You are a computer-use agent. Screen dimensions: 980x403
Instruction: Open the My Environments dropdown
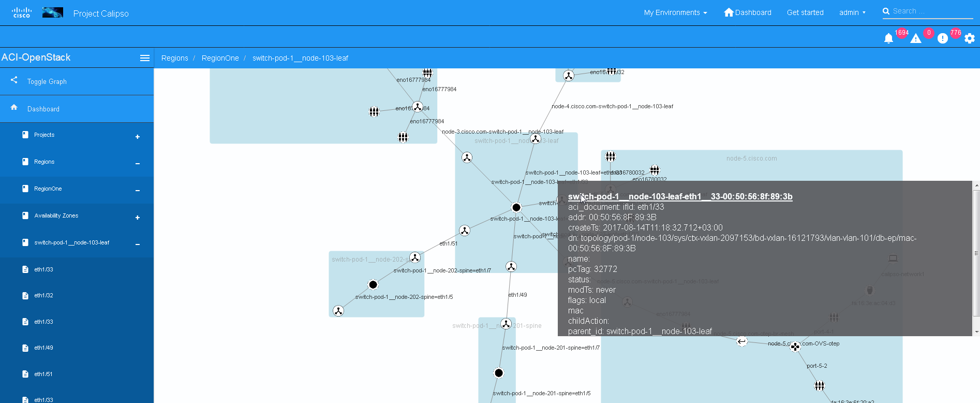pyautogui.click(x=675, y=12)
